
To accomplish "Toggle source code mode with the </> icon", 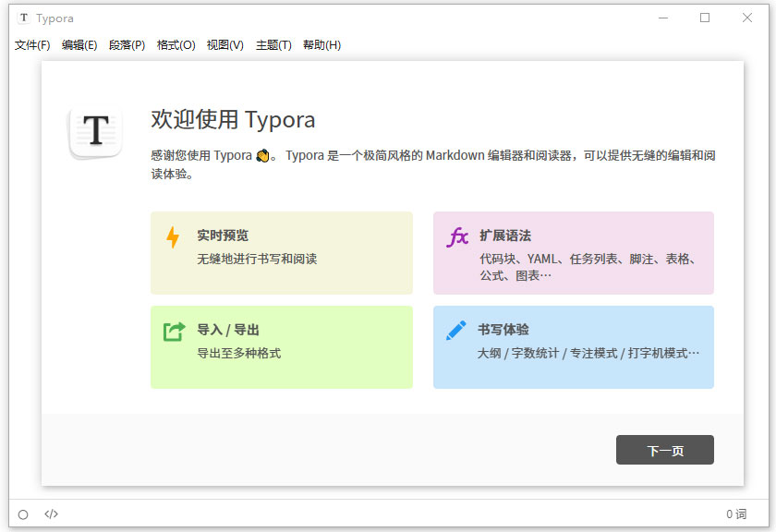I will (51, 514).
